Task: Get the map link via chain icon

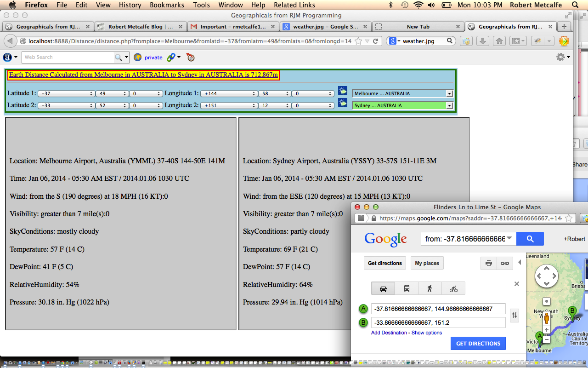Action: point(505,263)
